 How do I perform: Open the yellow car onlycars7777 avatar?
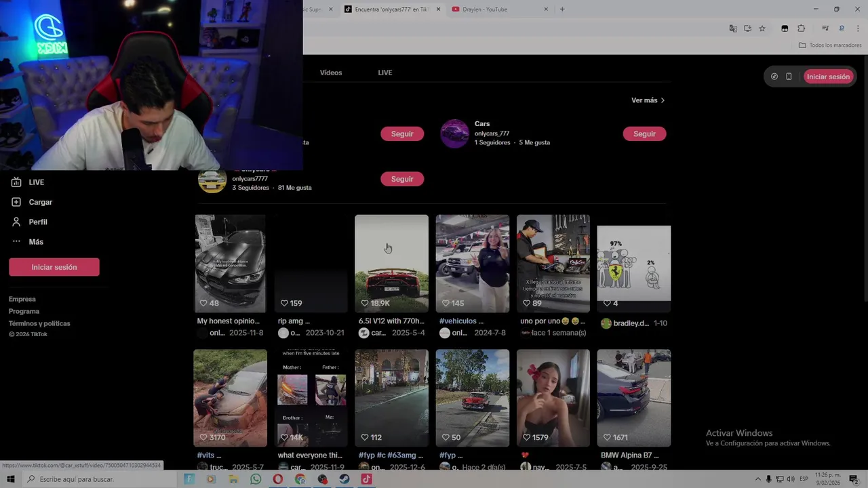tap(212, 180)
